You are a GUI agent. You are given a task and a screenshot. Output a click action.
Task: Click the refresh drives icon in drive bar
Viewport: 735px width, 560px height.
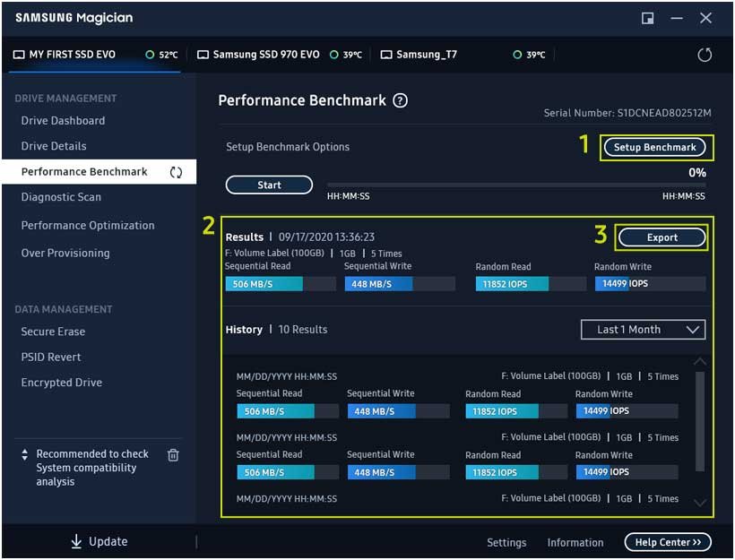(704, 55)
